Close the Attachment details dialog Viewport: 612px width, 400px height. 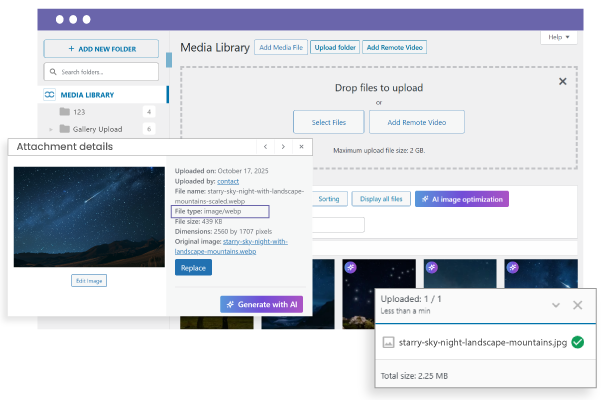301,147
